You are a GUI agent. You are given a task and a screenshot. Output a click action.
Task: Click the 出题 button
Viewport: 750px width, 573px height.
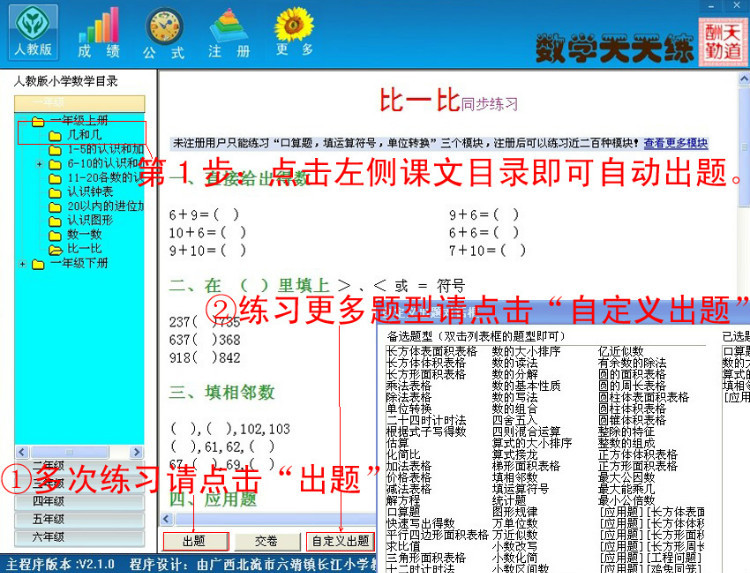(195, 541)
